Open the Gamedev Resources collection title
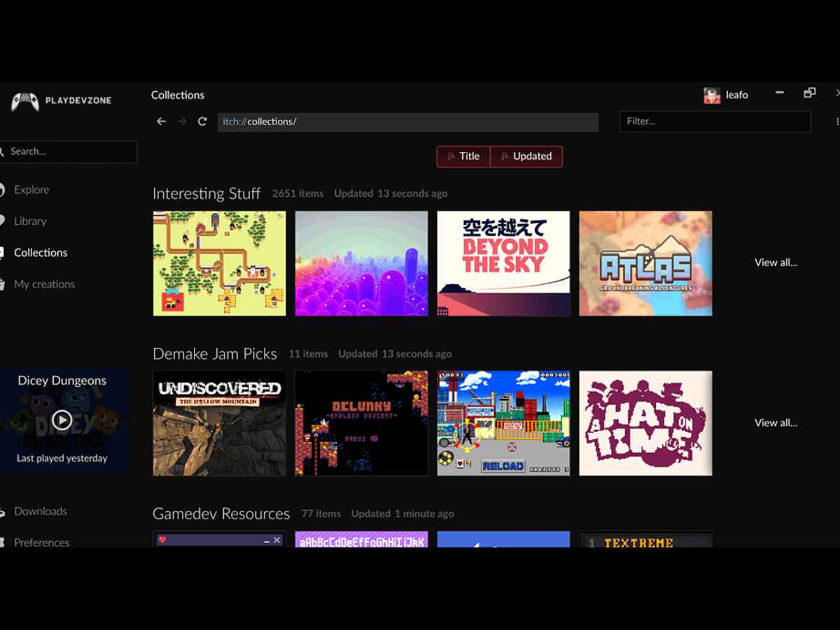 tap(221, 513)
